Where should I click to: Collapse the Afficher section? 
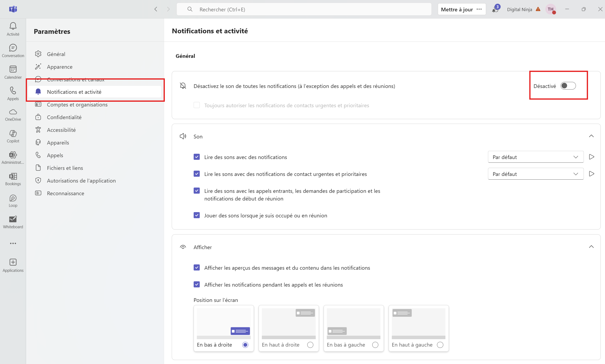(x=591, y=247)
